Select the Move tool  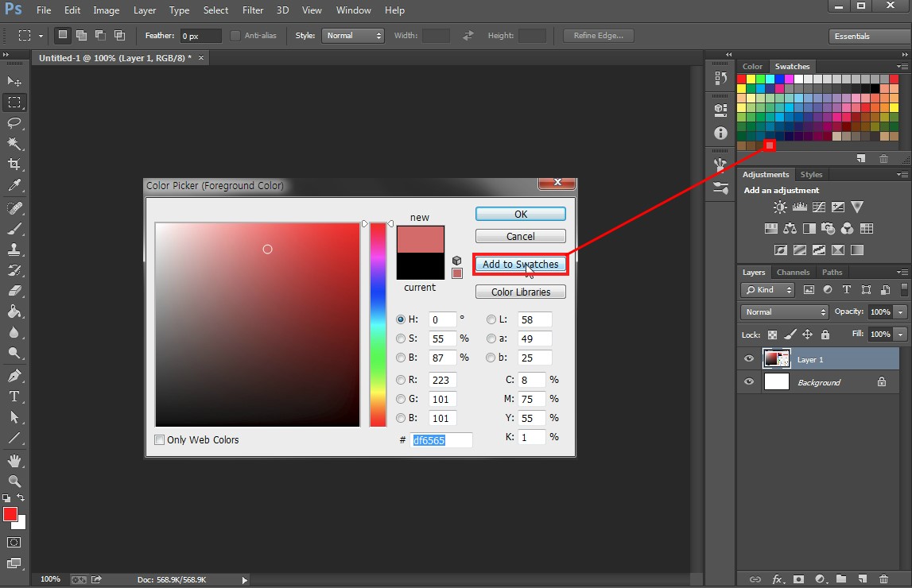tap(14, 81)
